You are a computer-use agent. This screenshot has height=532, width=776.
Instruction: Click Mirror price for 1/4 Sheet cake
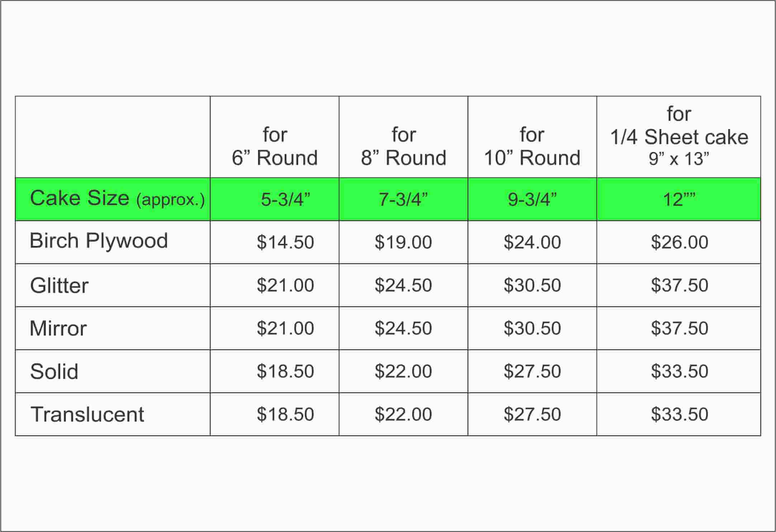pyautogui.click(x=680, y=328)
